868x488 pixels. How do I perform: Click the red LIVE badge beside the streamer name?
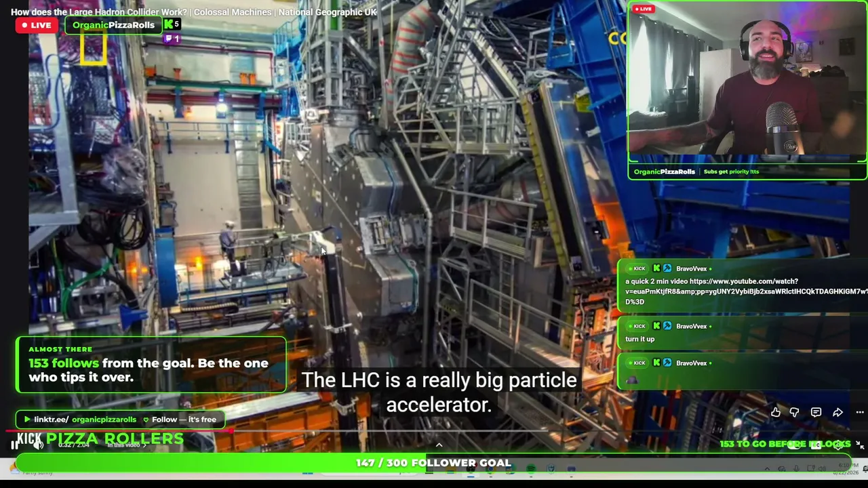click(x=37, y=25)
